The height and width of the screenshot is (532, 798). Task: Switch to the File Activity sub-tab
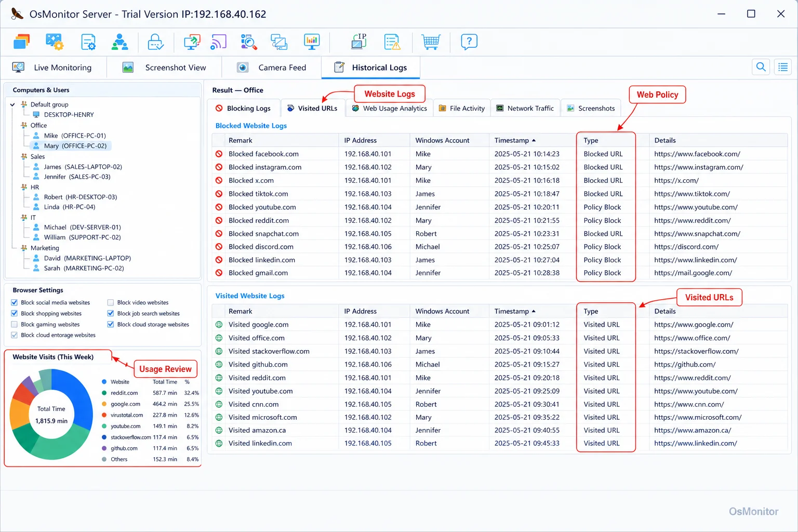[462, 108]
